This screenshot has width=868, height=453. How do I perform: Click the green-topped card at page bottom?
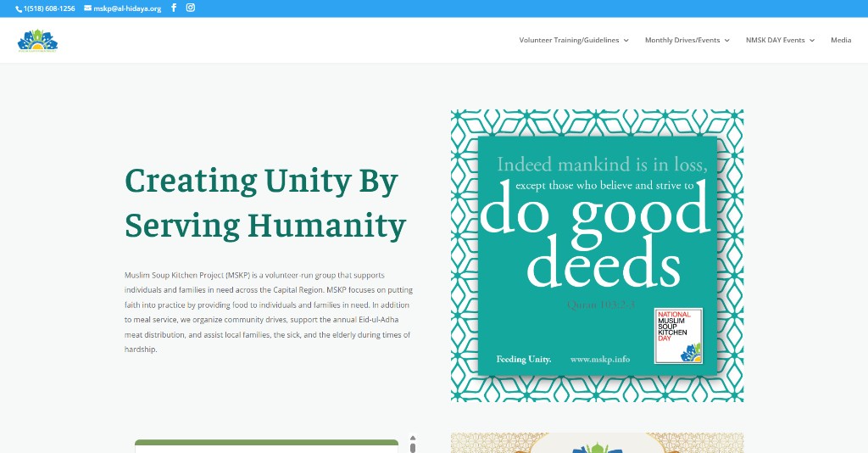(266, 445)
